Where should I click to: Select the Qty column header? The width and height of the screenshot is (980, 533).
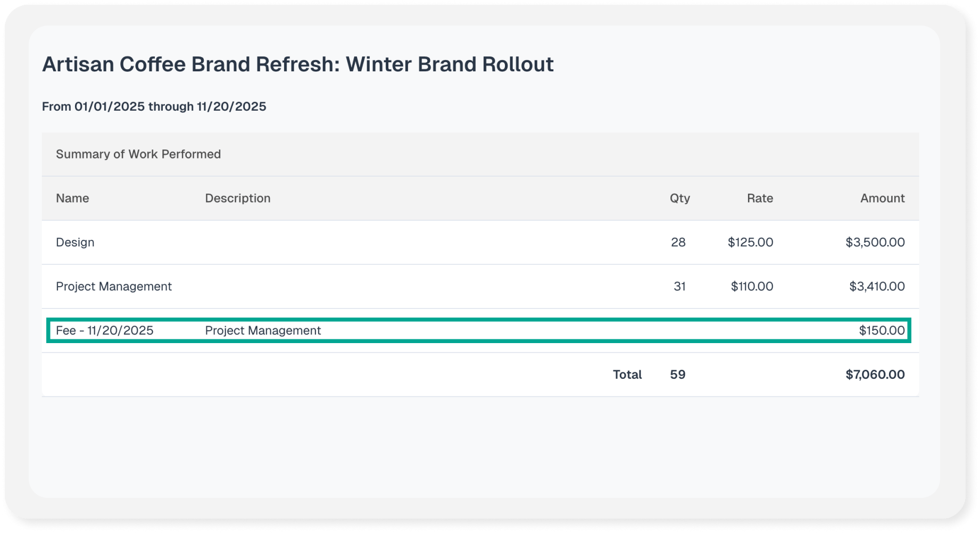679,198
